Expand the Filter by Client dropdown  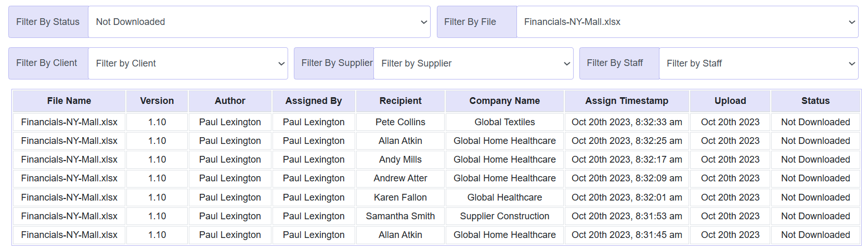tap(188, 63)
